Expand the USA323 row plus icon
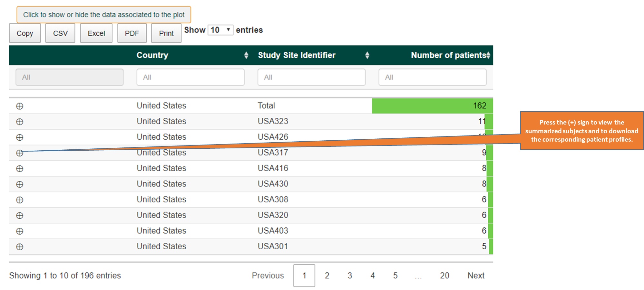The image size is (644, 290). [20, 122]
